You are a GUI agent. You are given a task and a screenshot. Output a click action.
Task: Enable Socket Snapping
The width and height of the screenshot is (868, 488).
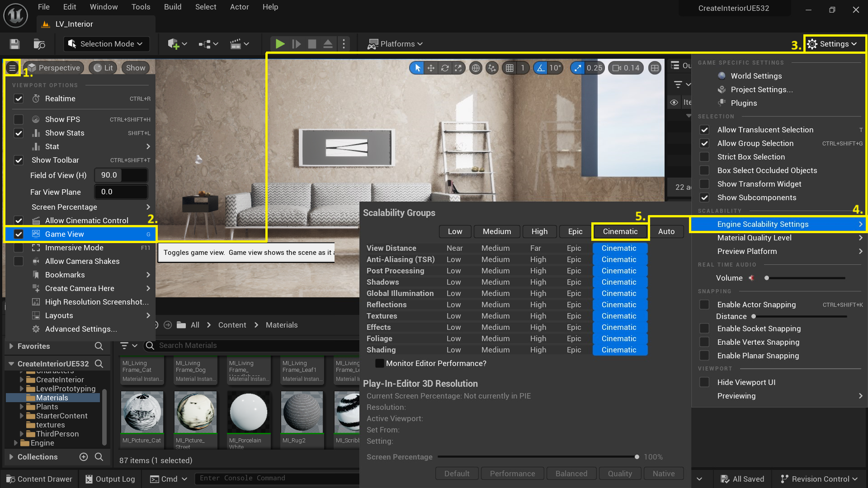pyautogui.click(x=704, y=328)
